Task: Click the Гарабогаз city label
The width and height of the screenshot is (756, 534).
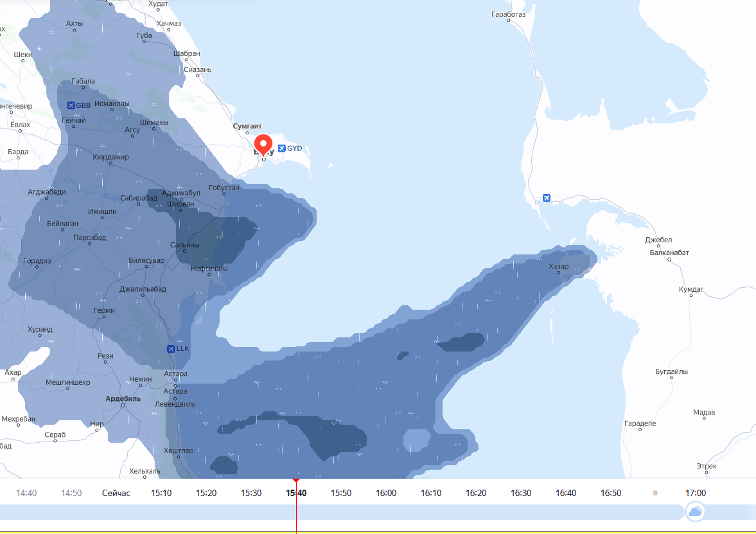Action: [x=508, y=14]
